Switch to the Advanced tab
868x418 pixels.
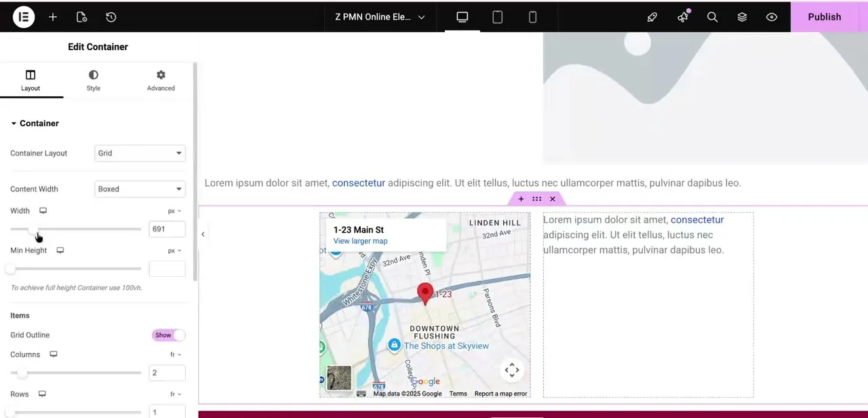coord(161,80)
